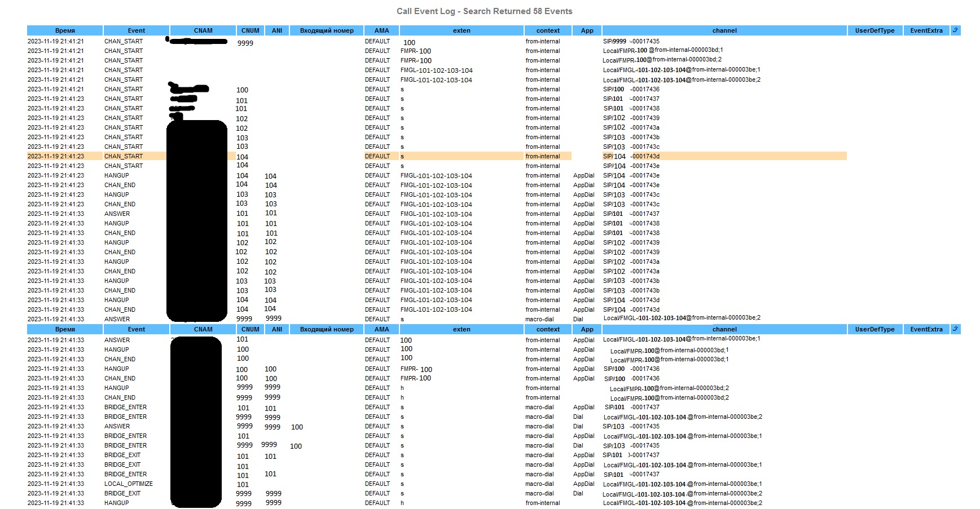Click the arrow icon in lower header row
The height and width of the screenshot is (509, 980).
(x=955, y=329)
